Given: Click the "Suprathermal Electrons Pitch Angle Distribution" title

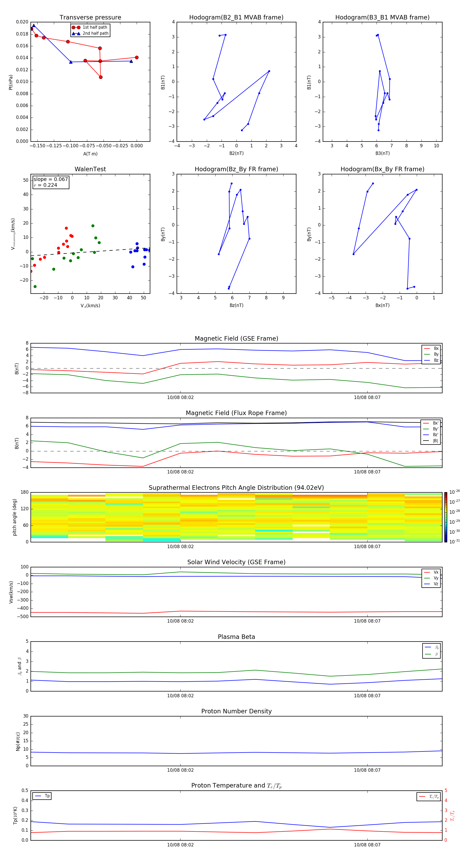Looking at the screenshot, I should 236,488.
